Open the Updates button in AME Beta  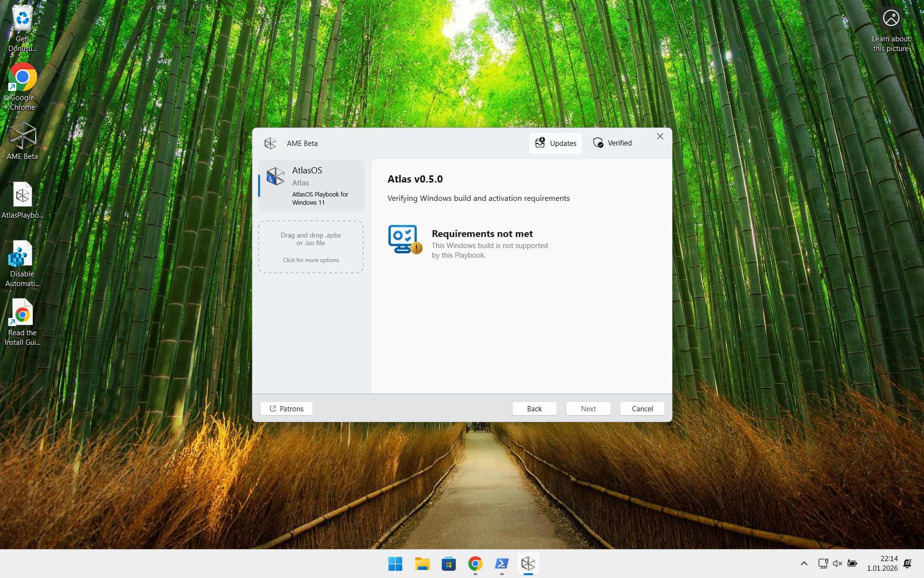[555, 143]
